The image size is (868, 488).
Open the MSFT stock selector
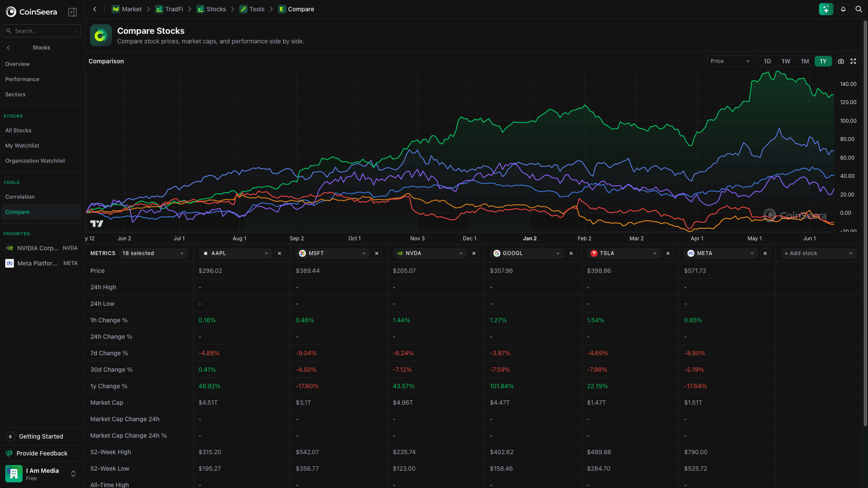[x=333, y=253]
